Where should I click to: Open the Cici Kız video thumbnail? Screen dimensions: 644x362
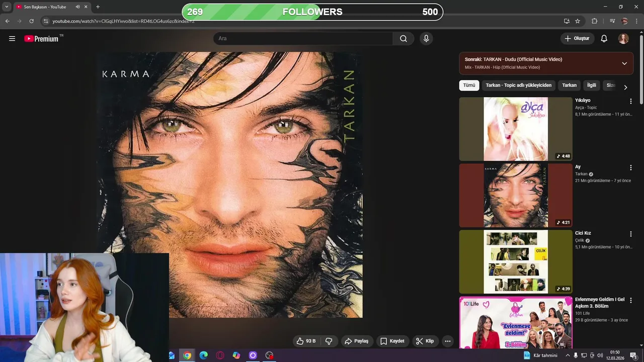pos(516,261)
